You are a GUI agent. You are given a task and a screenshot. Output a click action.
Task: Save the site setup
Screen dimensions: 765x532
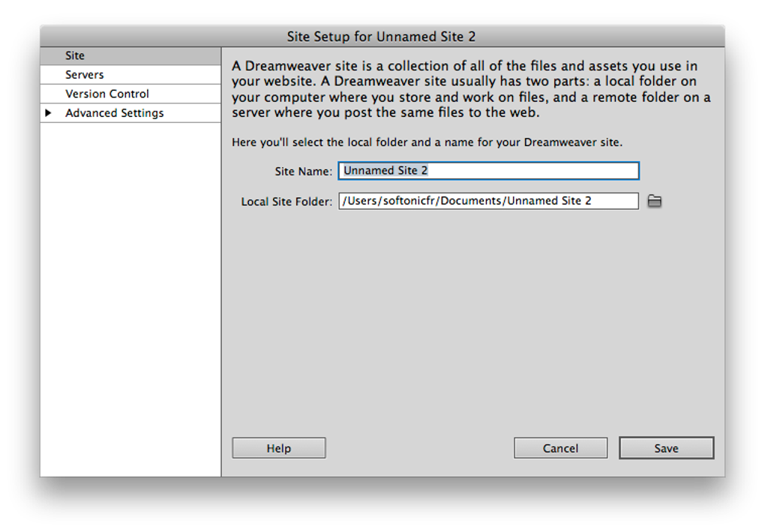point(666,448)
